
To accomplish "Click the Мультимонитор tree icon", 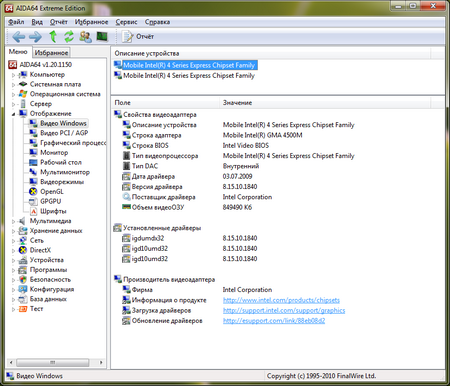I will (x=33, y=172).
